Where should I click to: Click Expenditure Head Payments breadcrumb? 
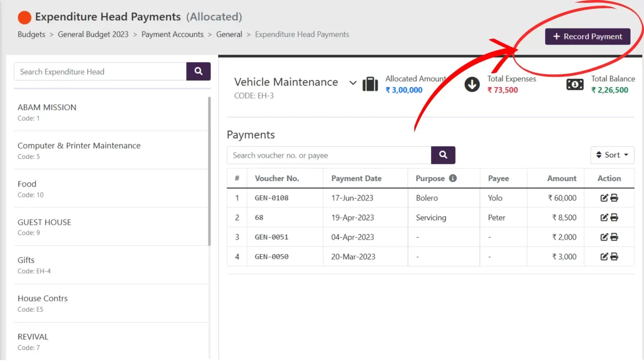click(302, 34)
